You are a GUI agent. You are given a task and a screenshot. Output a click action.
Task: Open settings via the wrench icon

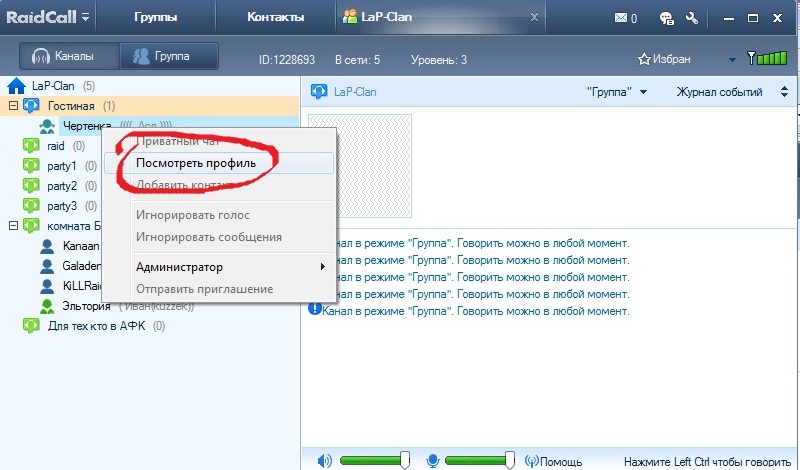pos(692,18)
